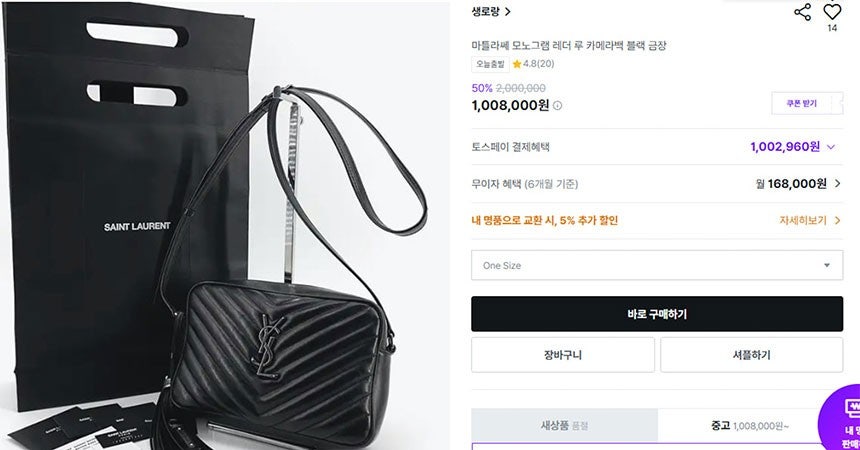
Task: Click chevron next to 생로랑 brand
Action: tap(508, 12)
